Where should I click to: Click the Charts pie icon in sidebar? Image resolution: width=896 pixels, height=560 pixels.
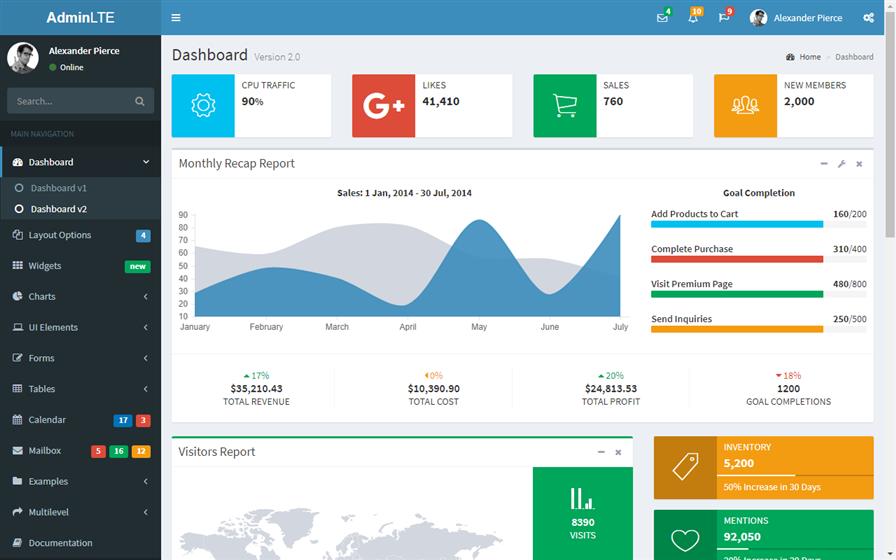[18, 297]
